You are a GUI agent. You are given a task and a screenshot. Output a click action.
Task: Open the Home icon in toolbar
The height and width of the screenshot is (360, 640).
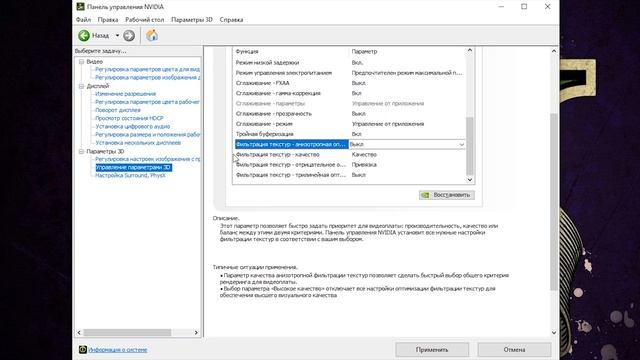click(152, 36)
